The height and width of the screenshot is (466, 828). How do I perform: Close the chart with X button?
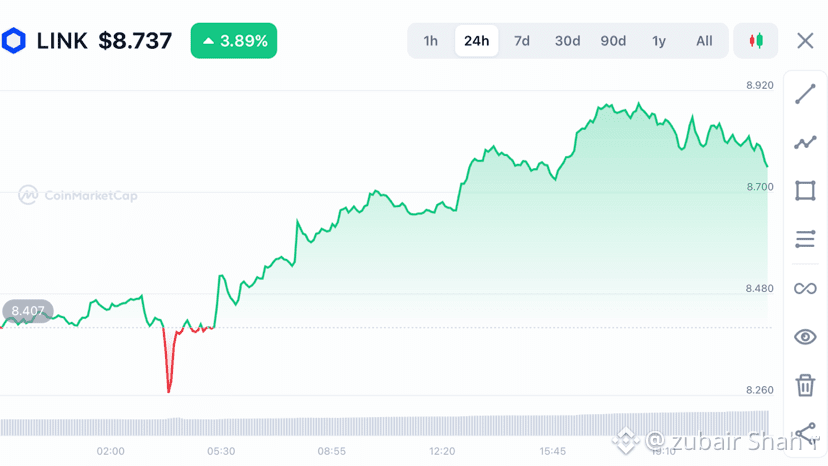point(805,41)
